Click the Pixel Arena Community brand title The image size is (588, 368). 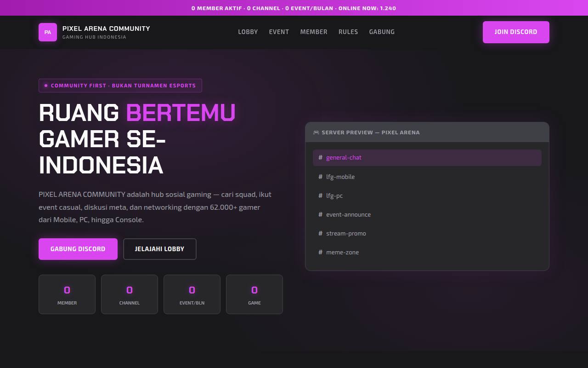click(x=106, y=29)
